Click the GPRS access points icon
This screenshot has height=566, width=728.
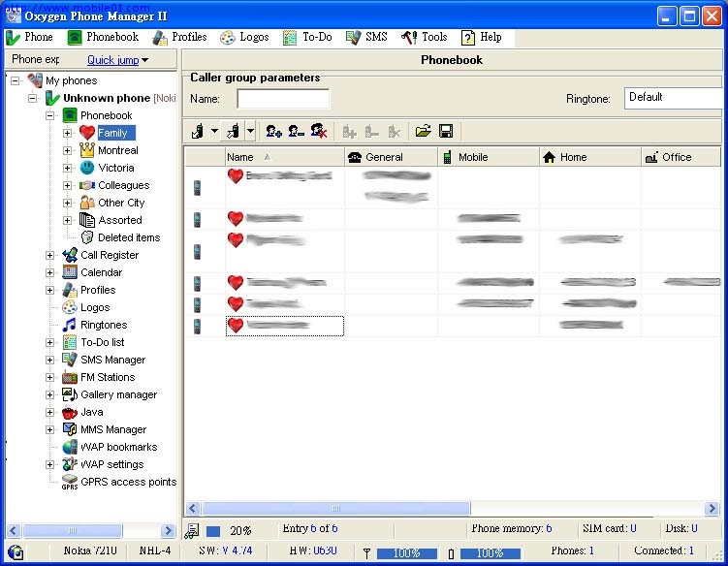[69, 482]
